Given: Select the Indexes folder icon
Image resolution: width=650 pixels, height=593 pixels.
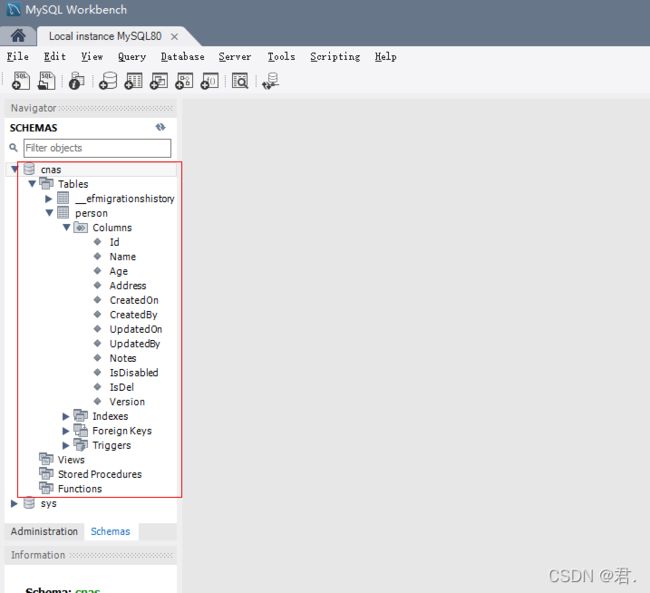Looking at the screenshot, I should pos(80,416).
